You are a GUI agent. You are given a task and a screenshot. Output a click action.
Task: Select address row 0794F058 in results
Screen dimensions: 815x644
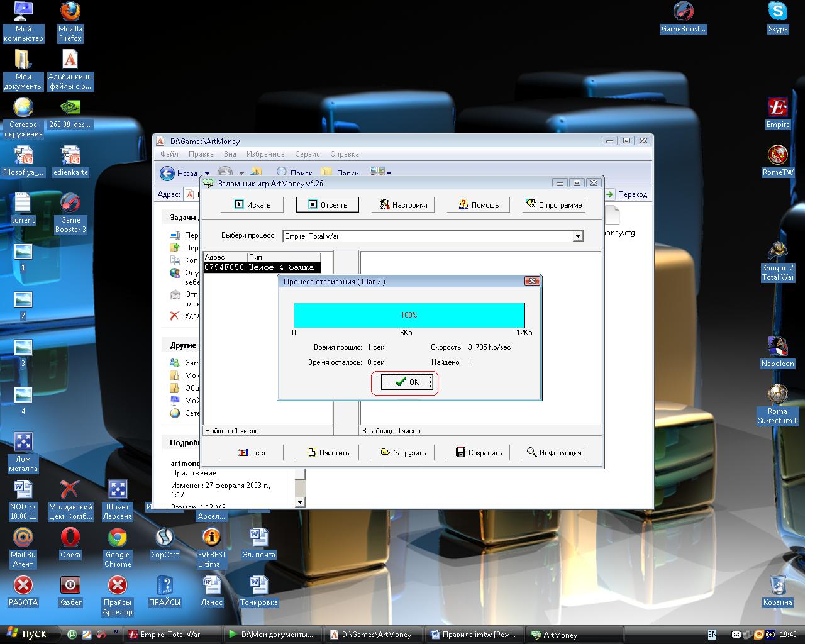click(x=262, y=267)
